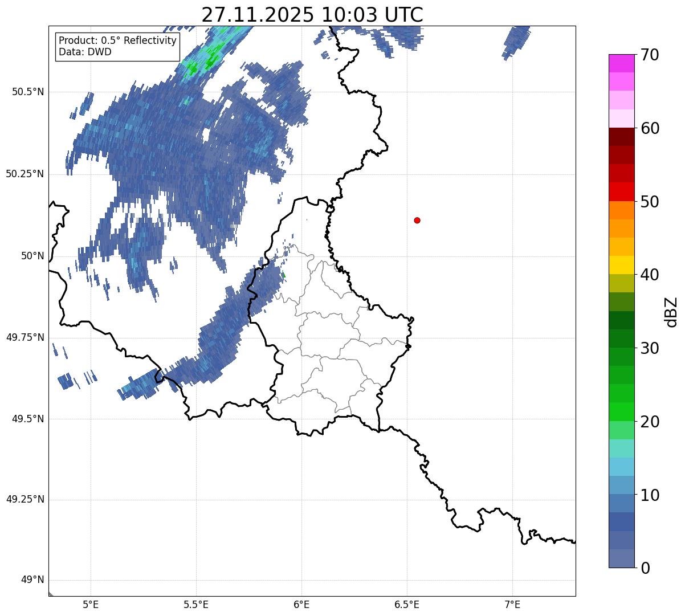
Task: Click the title 27.11.2025 10:03 UTC
Action: (312, 14)
